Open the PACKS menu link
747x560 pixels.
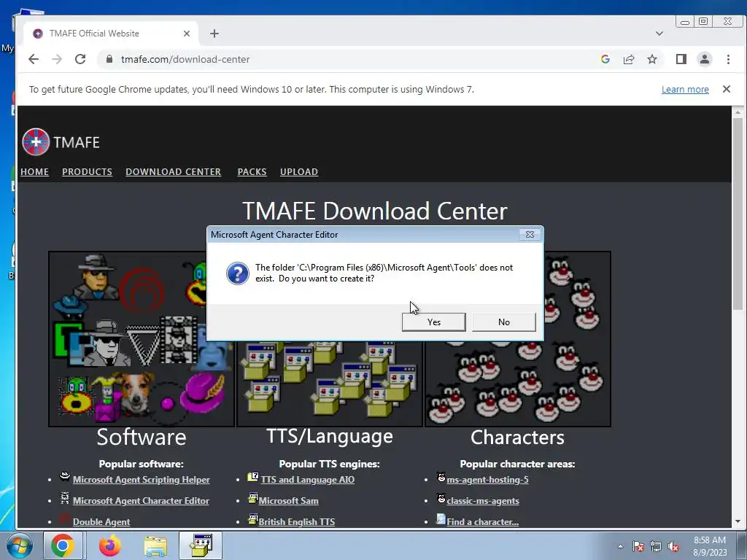(252, 171)
